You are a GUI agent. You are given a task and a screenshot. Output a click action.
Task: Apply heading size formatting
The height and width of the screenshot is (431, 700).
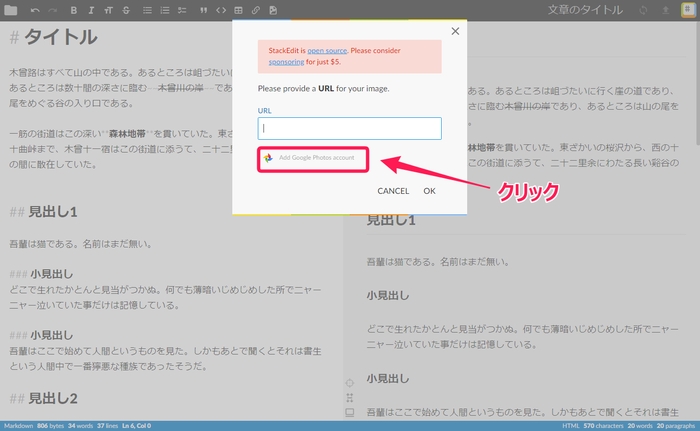(108, 10)
